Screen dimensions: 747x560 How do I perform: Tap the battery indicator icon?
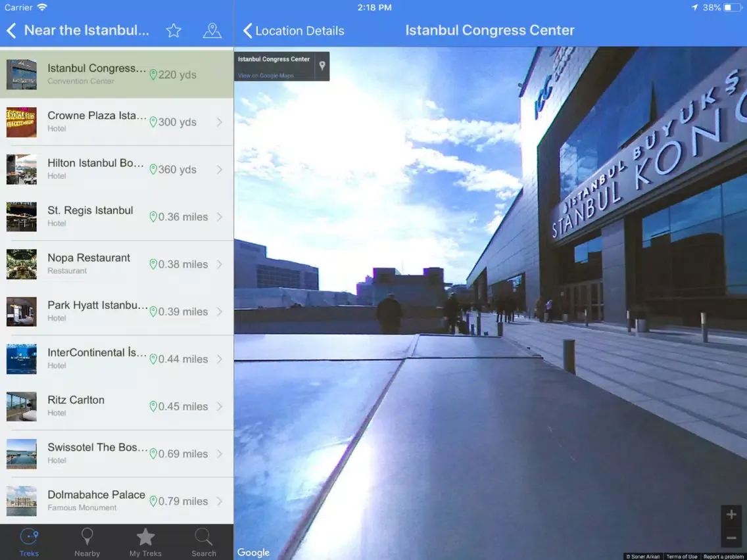click(x=733, y=8)
